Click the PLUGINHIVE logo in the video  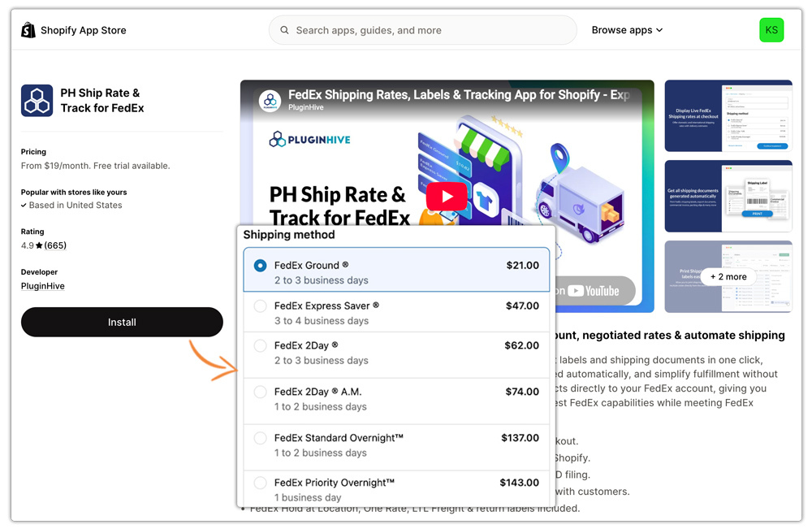click(309, 140)
